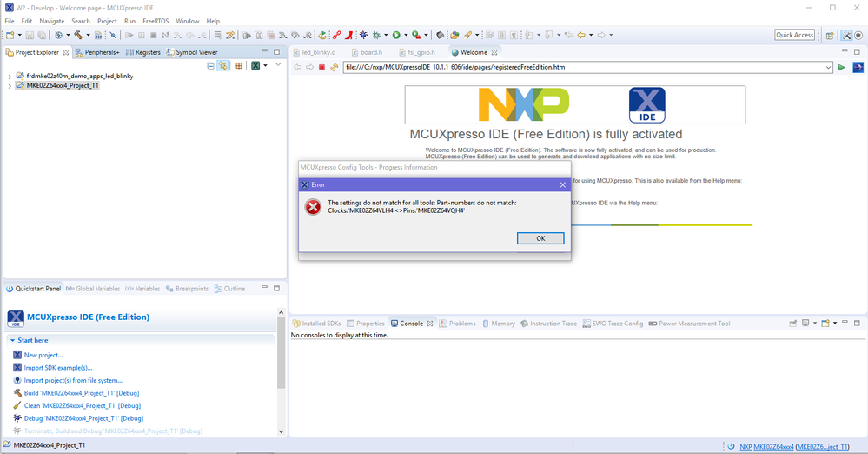
Task: Open the fsl_gpio.h editor tab
Action: coord(417,52)
